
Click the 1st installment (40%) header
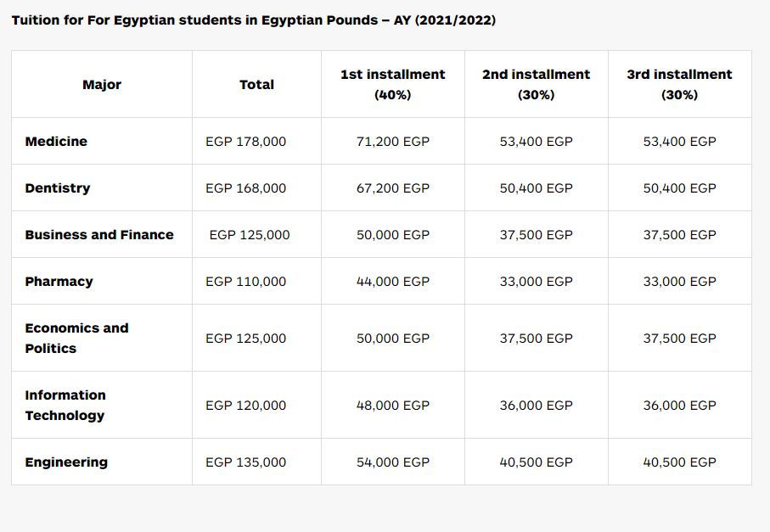(393, 84)
